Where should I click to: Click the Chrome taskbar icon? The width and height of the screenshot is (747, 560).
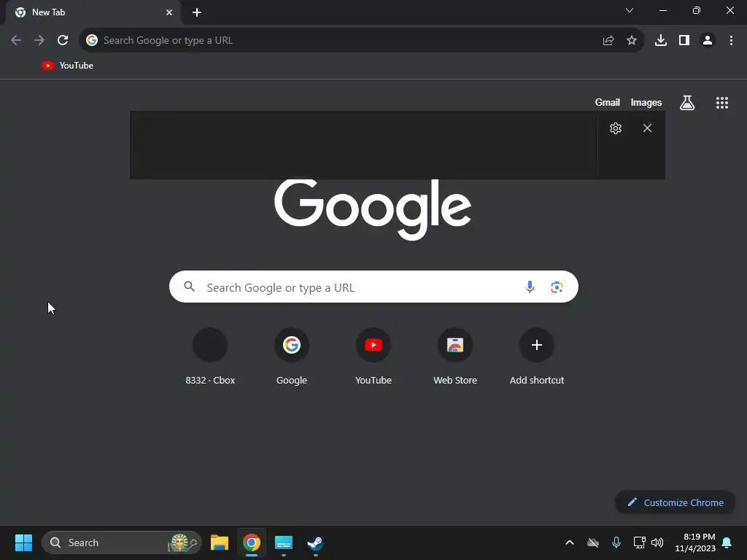[x=252, y=542]
